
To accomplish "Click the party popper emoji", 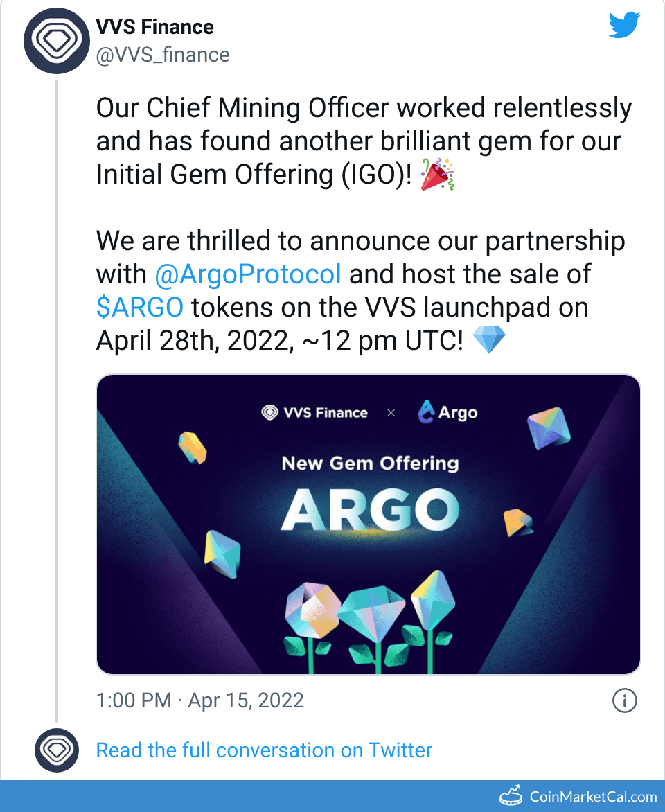I will tap(438, 174).
